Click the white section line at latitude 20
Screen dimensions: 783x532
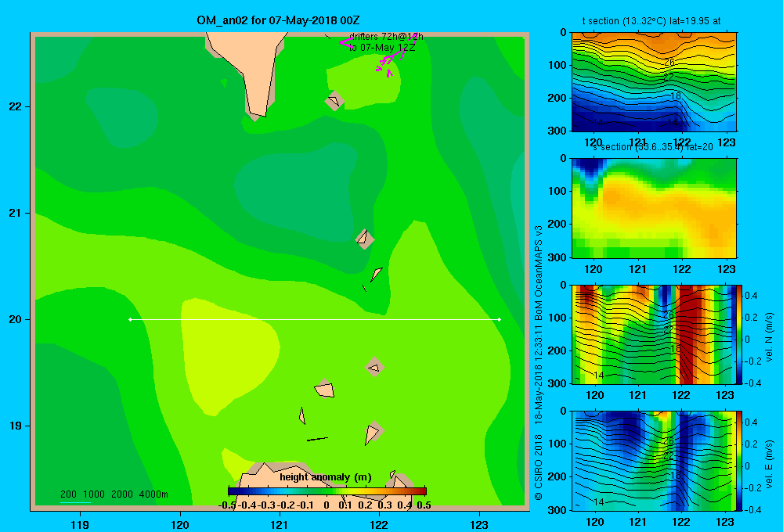point(315,319)
